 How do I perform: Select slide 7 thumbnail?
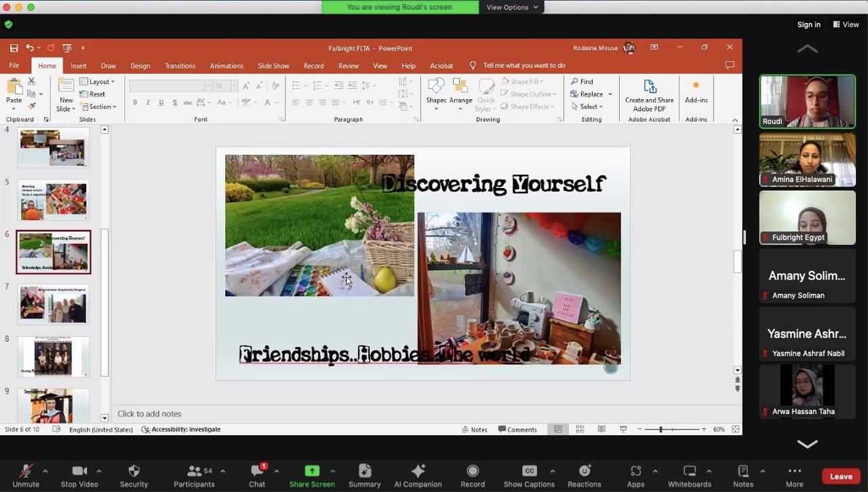click(53, 304)
